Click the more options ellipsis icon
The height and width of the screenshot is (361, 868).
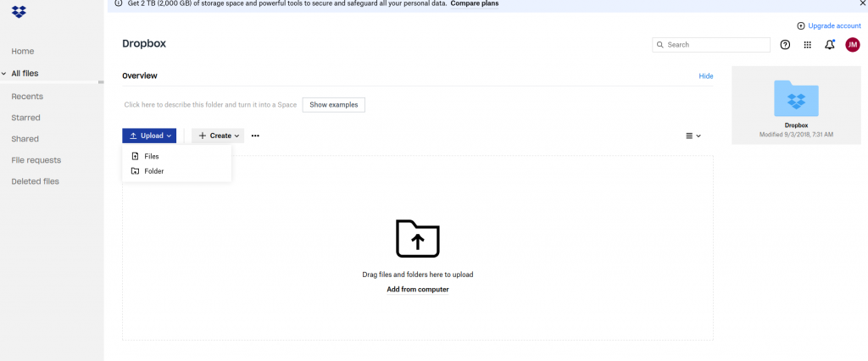pos(255,136)
